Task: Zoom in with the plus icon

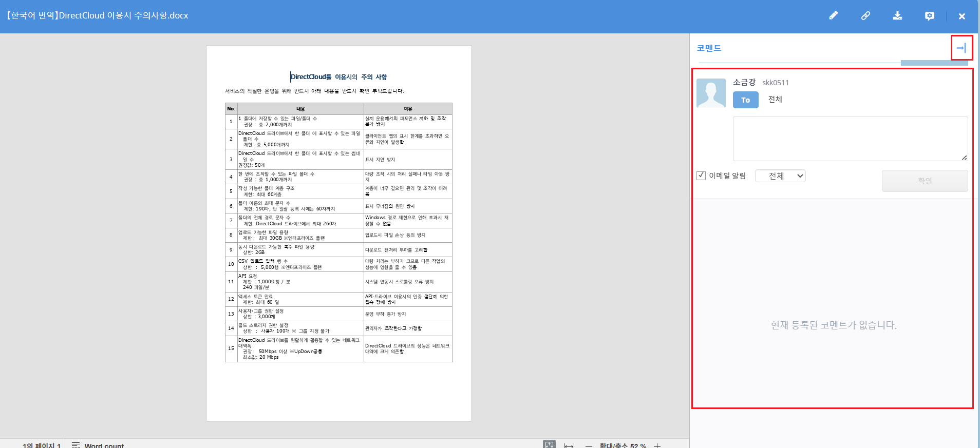Action: 657,445
